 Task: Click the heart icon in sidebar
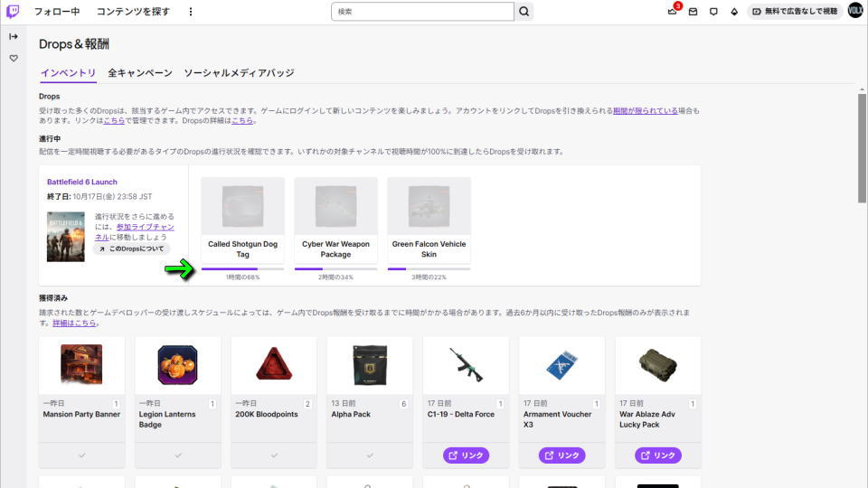click(14, 58)
